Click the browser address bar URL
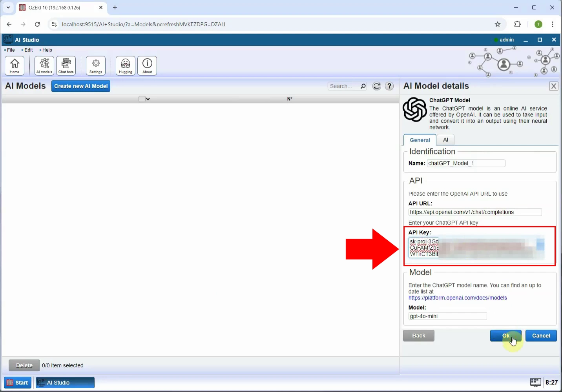 144,24
